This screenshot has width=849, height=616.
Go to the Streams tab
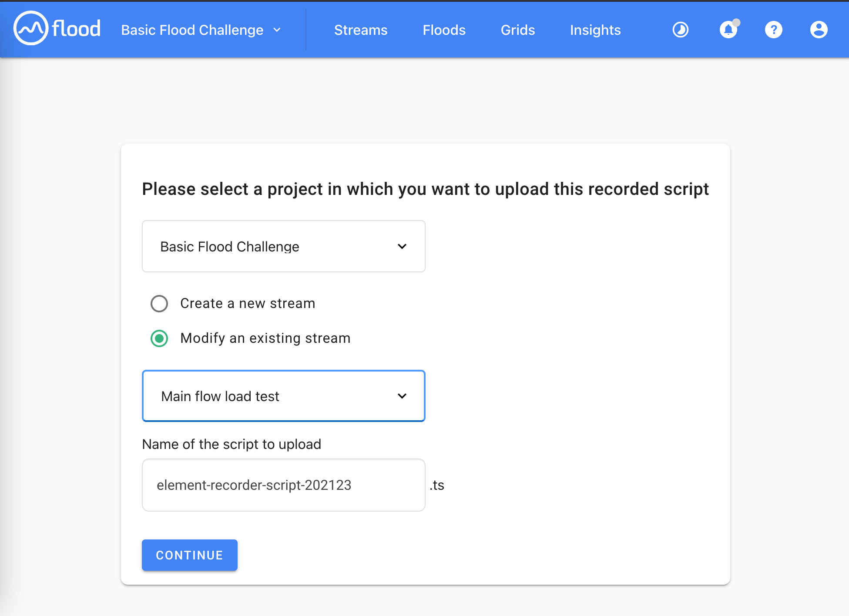(x=361, y=30)
